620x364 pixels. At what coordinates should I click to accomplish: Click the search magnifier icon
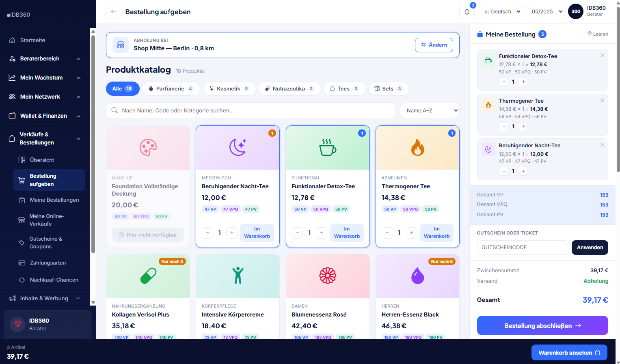pyautogui.click(x=114, y=110)
